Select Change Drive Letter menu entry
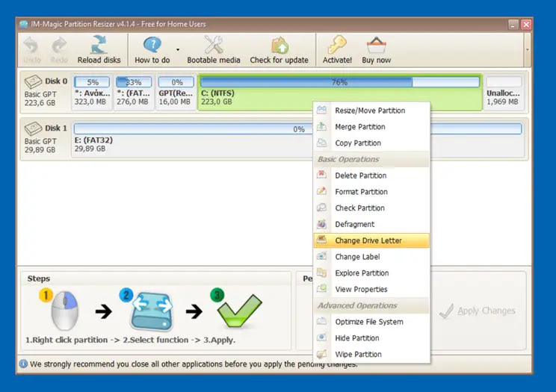The image size is (556, 392). tap(371, 240)
